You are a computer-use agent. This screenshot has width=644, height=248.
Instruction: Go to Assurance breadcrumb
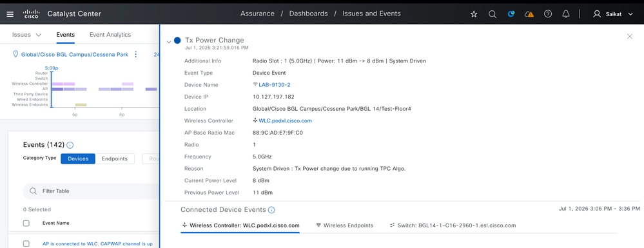257,14
